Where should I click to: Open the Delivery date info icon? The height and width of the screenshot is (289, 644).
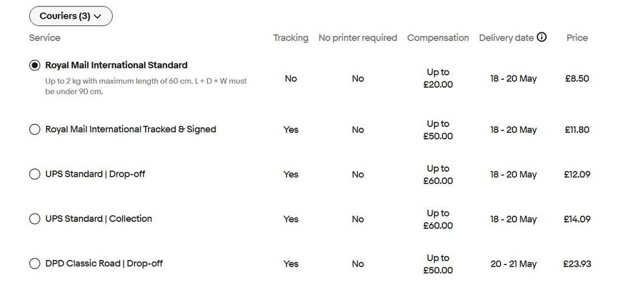[542, 37]
